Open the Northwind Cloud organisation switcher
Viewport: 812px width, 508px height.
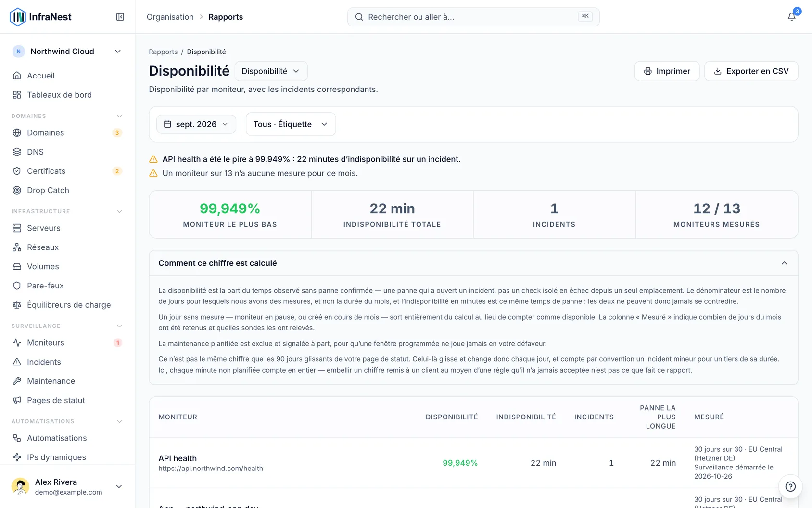(x=67, y=52)
